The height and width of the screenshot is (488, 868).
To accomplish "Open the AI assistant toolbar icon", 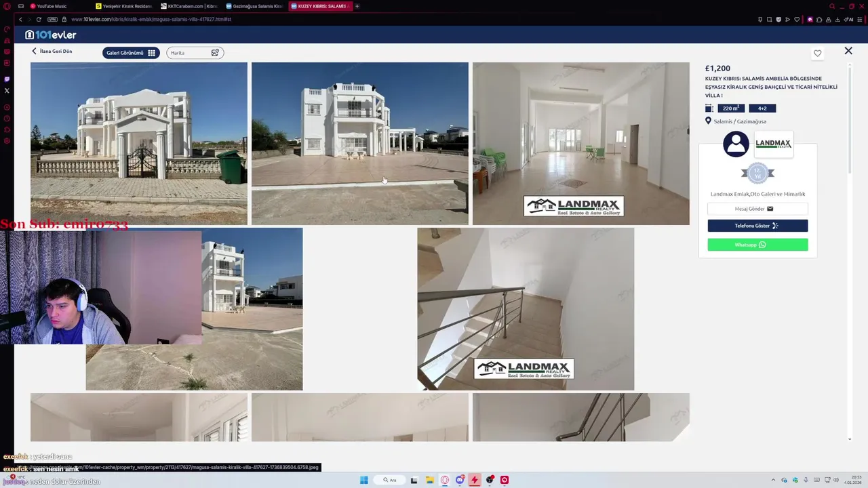I will click(x=849, y=19).
